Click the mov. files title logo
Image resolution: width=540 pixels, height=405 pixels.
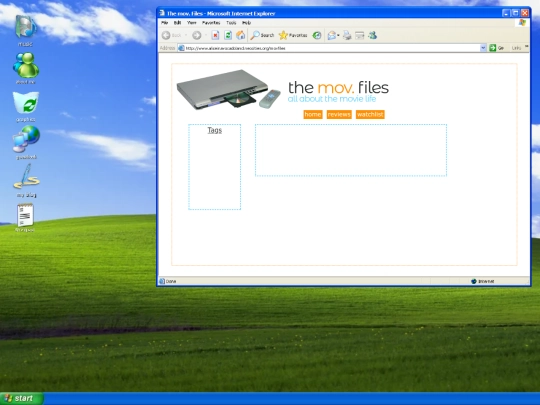pos(338,87)
